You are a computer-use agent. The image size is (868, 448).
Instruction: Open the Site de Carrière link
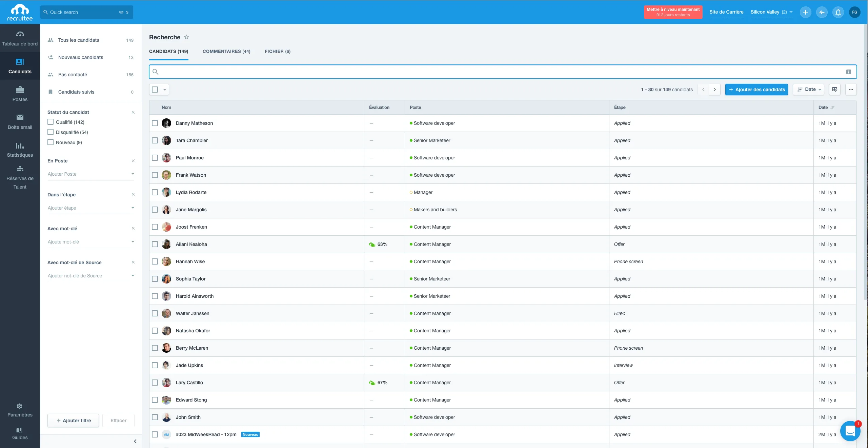tap(726, 12)
